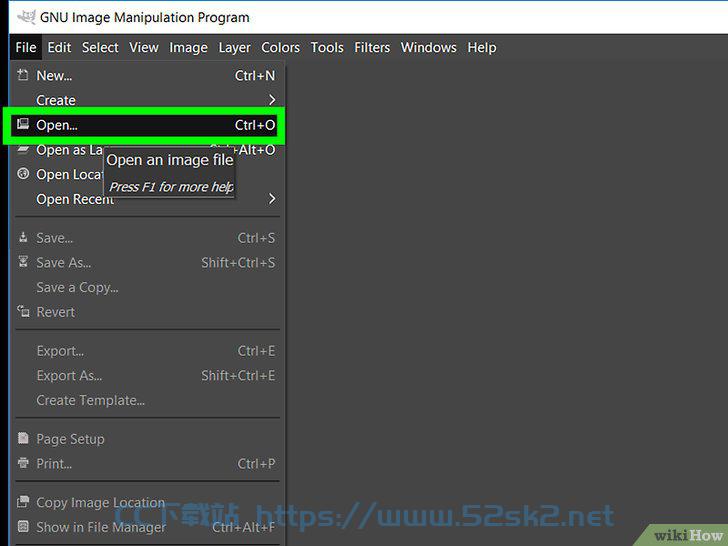Open the File menu

click(x=26, y=47)
